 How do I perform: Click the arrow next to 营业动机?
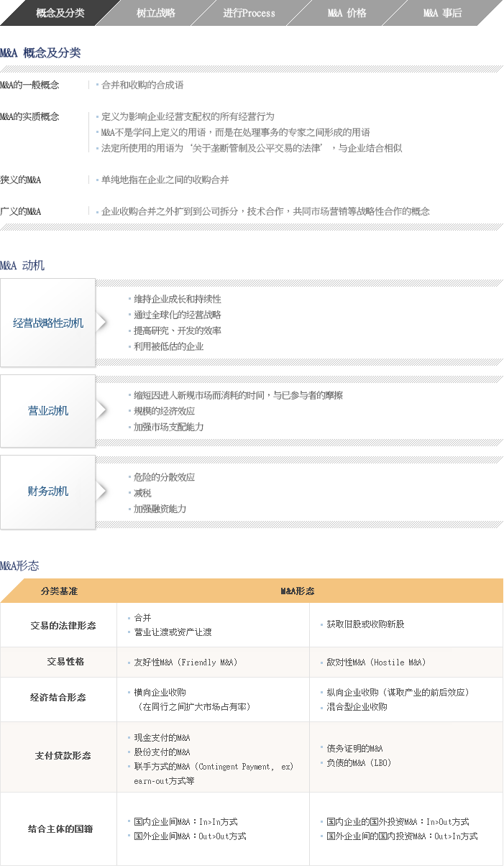click(x=102, y=410)
